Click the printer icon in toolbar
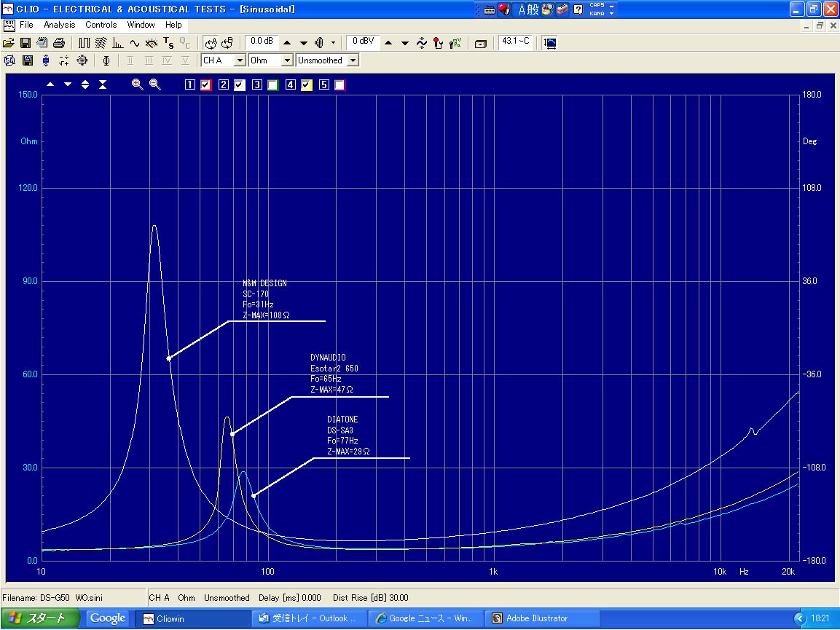Screen dimensions: 840x630 pyautogui.click(x=60, y=43)
